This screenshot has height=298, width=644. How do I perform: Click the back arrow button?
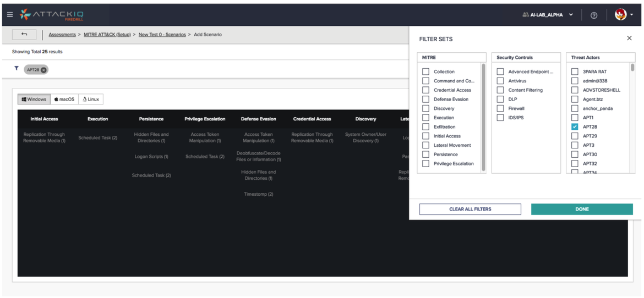[24, 35]
